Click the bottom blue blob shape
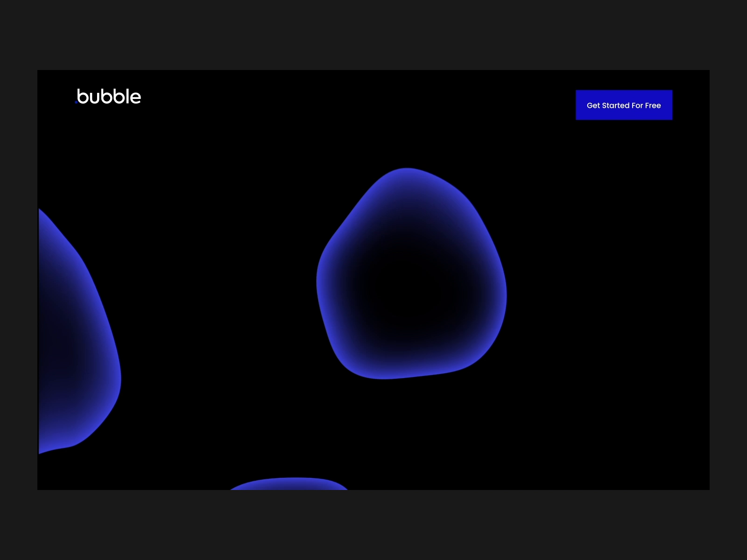747x560 pixels. [x=289, y=485]
